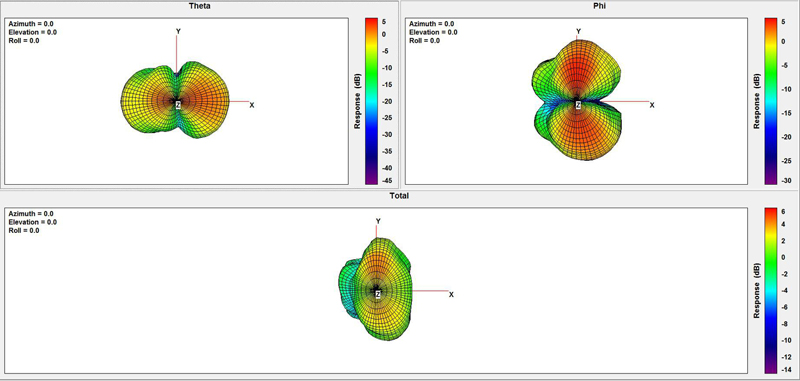This screenshot has height=381, width=800.
Task: Select the Theta panel title
Action: tap(199, 6)
